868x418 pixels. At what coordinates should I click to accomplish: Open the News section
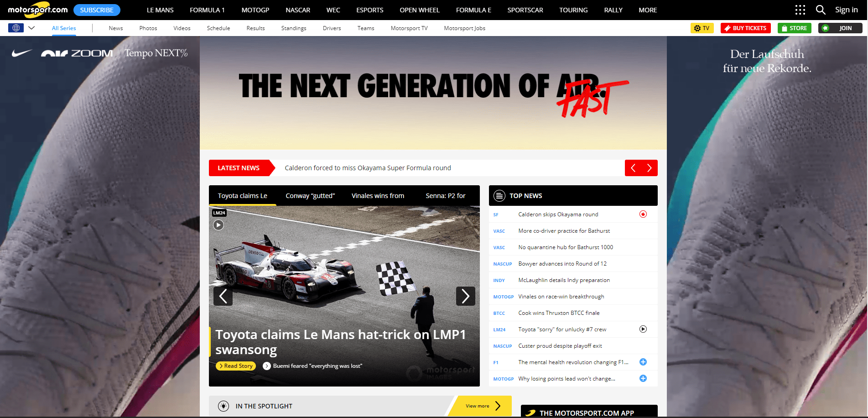click(x=116, y=28)
